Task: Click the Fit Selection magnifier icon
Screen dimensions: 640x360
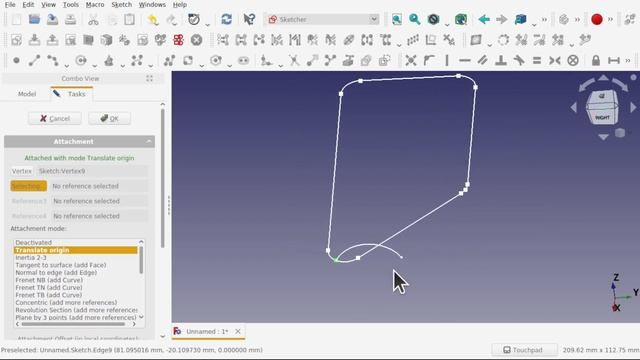Action: point(415,19)
